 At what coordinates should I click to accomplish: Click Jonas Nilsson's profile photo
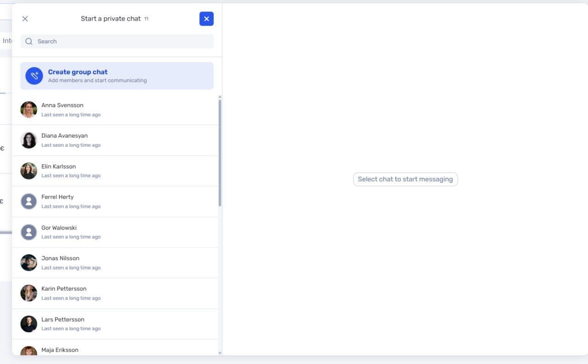(28, 263)
